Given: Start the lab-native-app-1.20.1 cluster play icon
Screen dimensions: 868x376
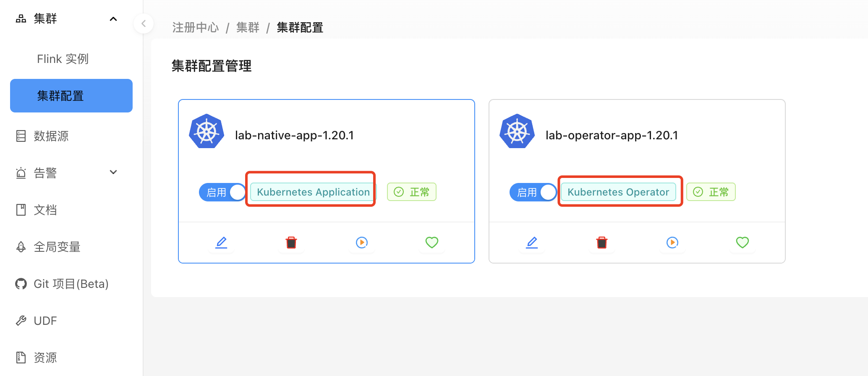Looking at the screenshot, I should click(361, 243).
